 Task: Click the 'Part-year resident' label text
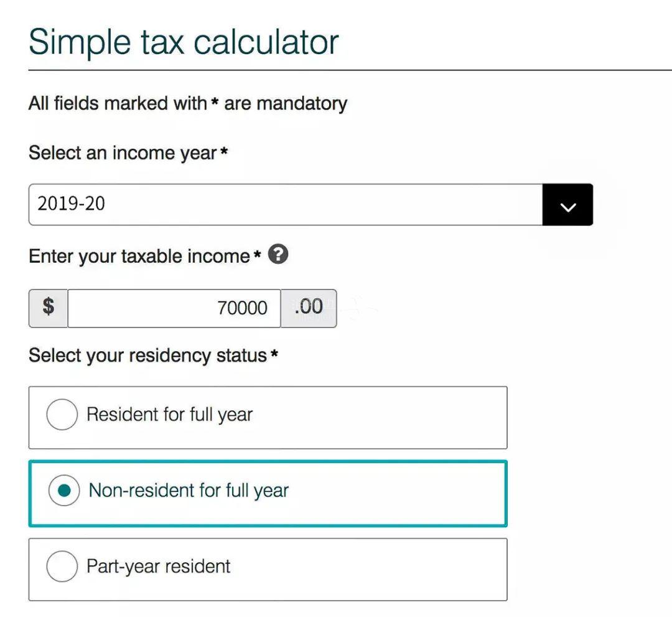point(159,567)
